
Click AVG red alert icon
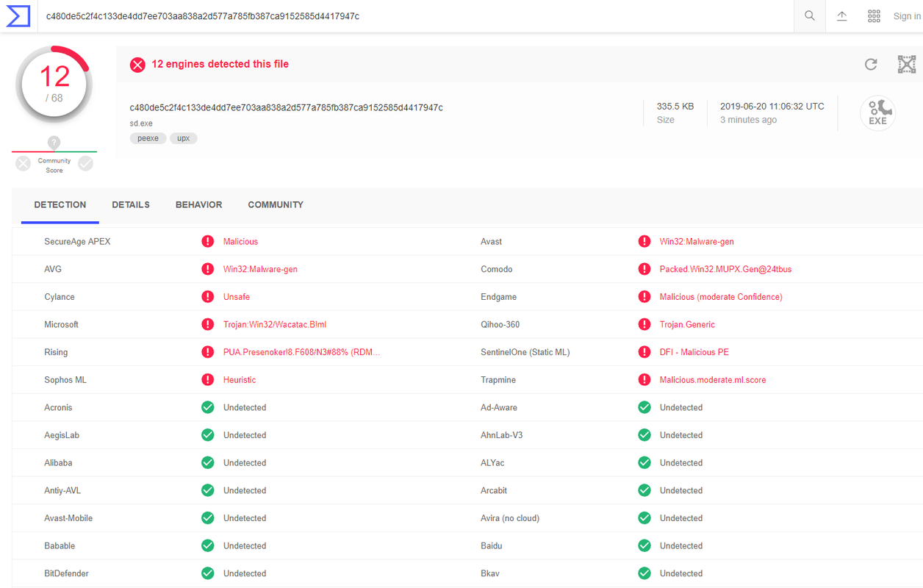tap(208, 269)
